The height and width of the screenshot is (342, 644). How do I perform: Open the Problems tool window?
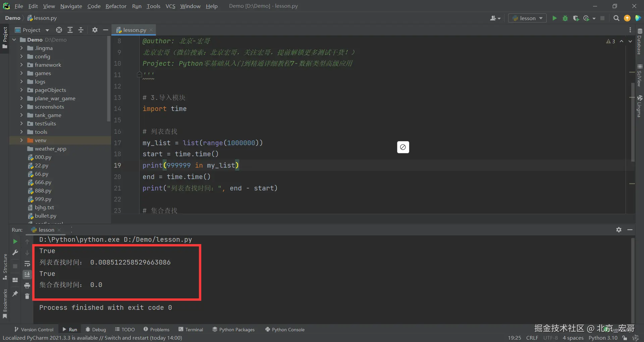[x=156, y=330]
